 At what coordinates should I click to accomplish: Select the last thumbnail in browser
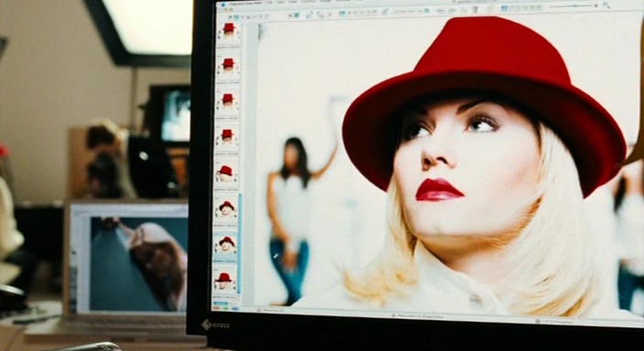tap(224, 282)
